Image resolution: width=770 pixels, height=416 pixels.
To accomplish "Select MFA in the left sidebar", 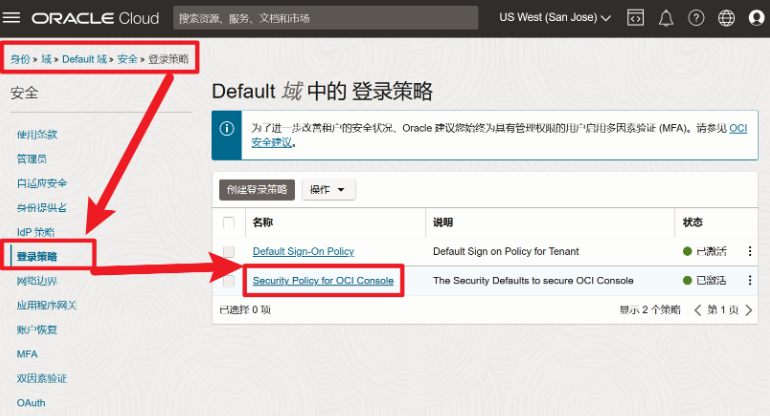I will (27, 354).
